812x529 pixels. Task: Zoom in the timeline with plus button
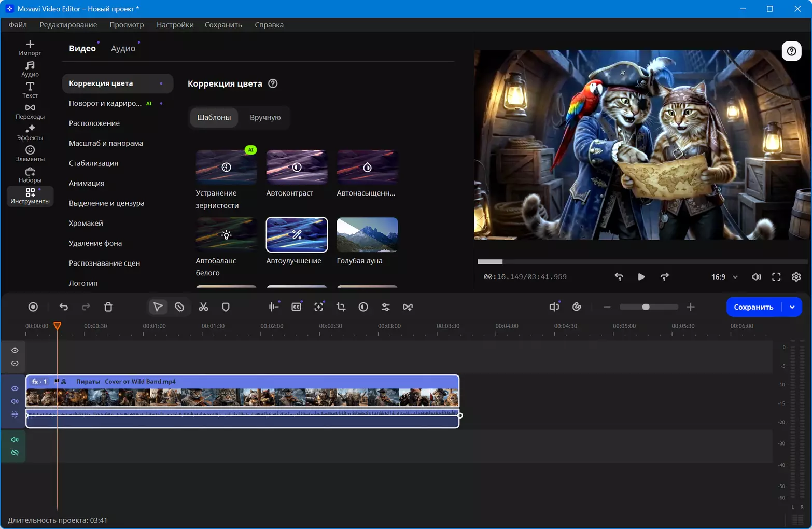[x=690, y=307]
